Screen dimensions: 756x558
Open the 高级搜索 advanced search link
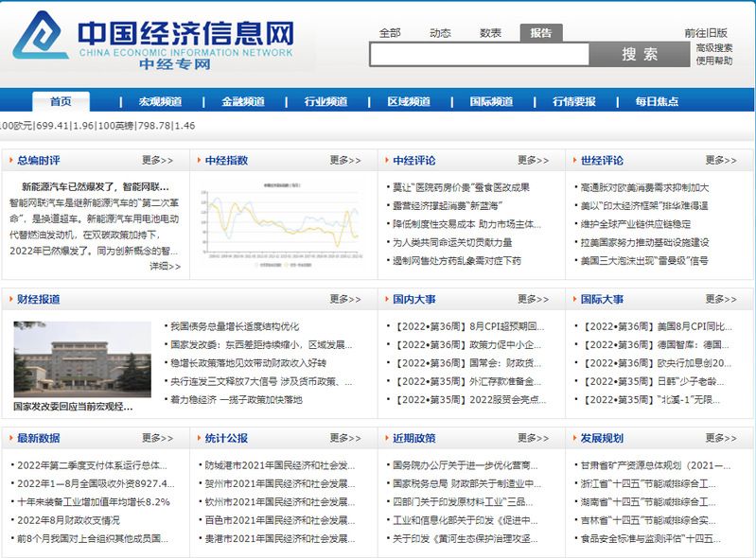[x=713, y=47]
